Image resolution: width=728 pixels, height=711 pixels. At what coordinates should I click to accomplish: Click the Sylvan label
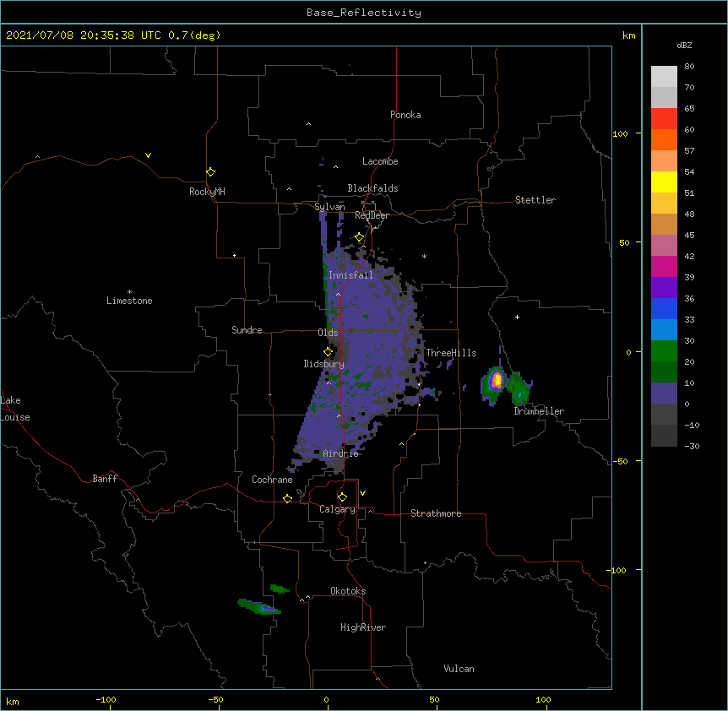pos(329,207)
